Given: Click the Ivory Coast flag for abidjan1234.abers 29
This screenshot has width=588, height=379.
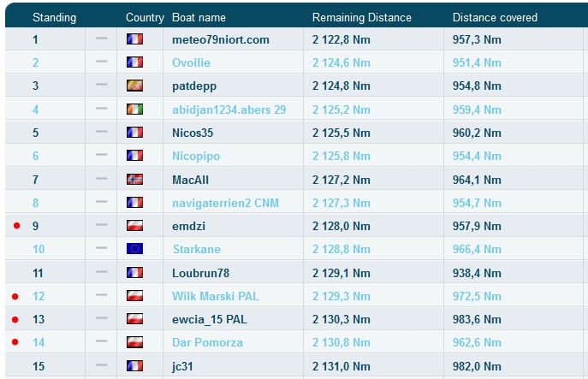Looking at the screenshot, I should 134,110.
